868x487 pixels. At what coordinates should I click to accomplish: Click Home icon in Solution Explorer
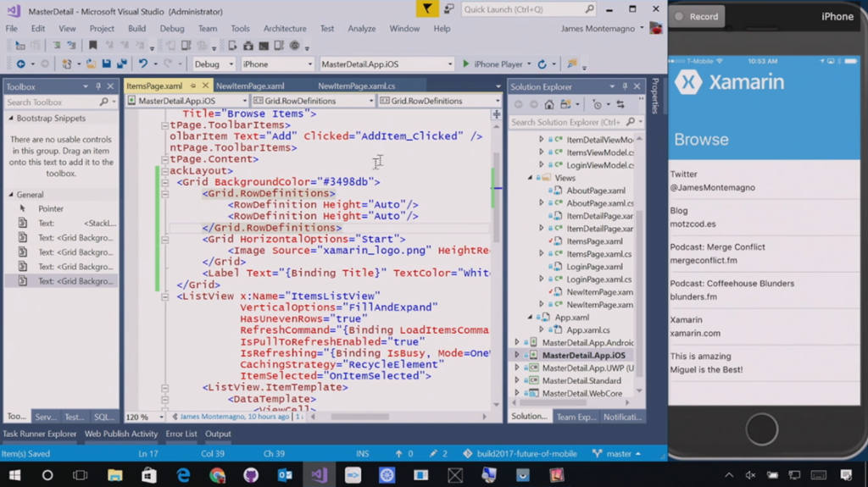(548, 104)
